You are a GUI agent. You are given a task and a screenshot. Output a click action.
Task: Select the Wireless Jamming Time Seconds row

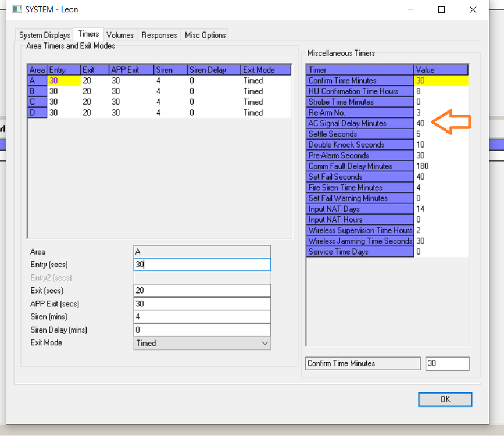(359, 241)
